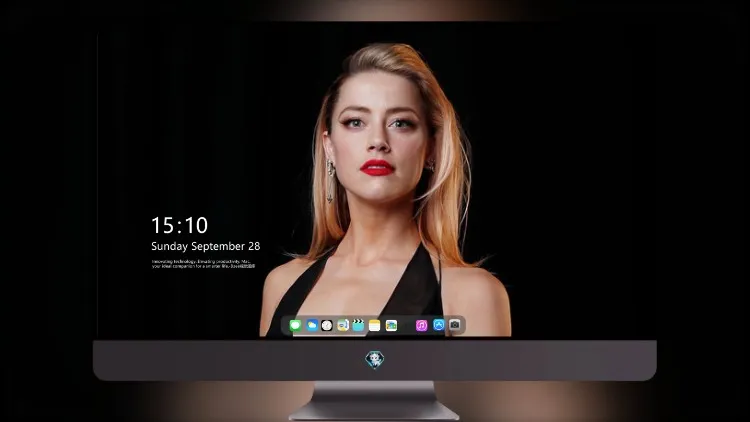Launch the pink iTunes music app

click(421, 325)
